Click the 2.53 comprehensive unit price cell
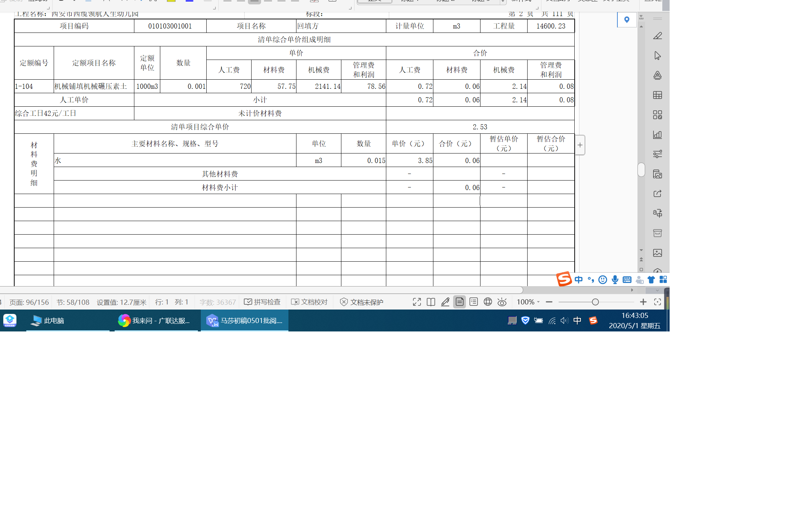The width and height of the screenshot is (812, 516). point(480,127)
